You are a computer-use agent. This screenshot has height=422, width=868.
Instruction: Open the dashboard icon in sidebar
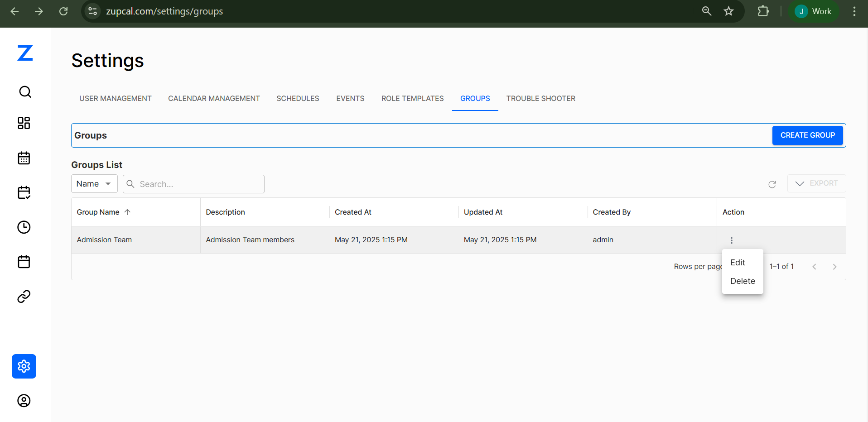click(x=24, y=123)
